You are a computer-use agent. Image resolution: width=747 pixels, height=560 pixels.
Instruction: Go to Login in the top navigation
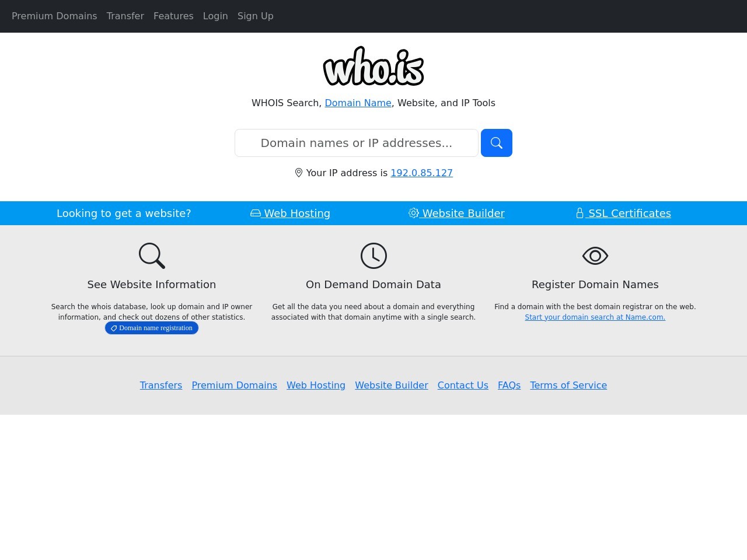215,16
